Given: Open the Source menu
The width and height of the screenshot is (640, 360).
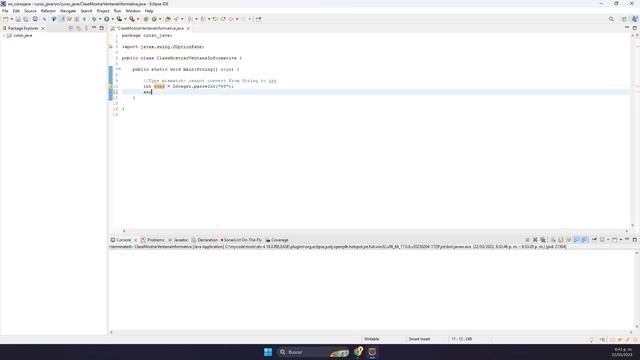Looking at the screenshot, I should point(30,11).
